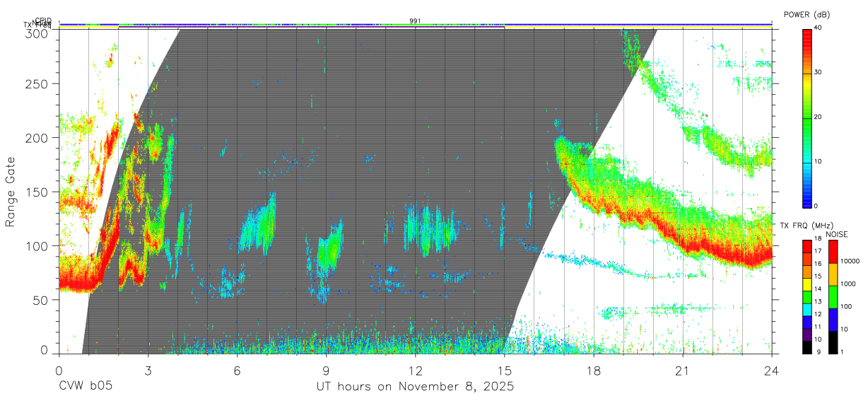Click the 12 MHz label on TX FRQ legend
Screen dimensions: 868x401
point(819,314)
